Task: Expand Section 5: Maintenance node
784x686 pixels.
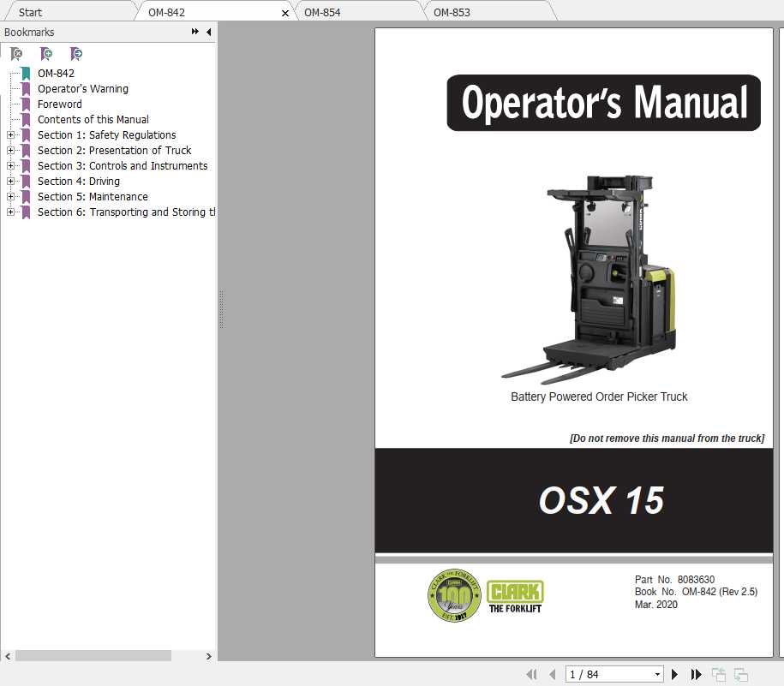Action: point(10,197)
